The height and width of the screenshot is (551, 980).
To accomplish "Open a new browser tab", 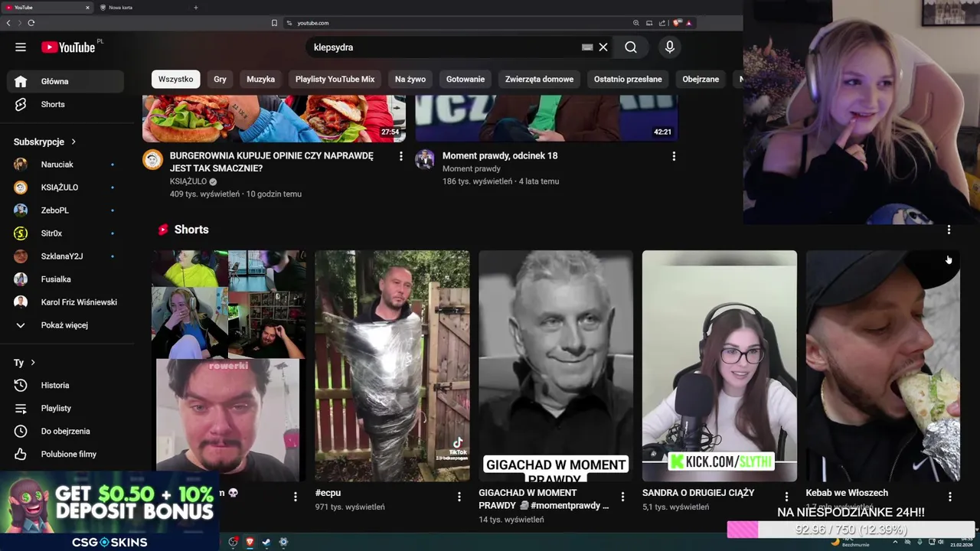I will coord(195,8).
